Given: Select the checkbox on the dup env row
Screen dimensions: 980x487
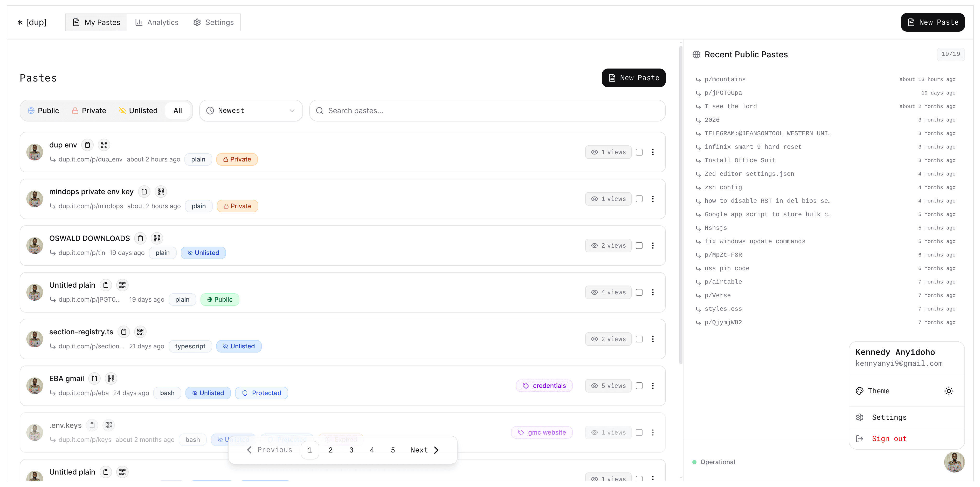Looking at the screenshot, I should click(639, 152).
